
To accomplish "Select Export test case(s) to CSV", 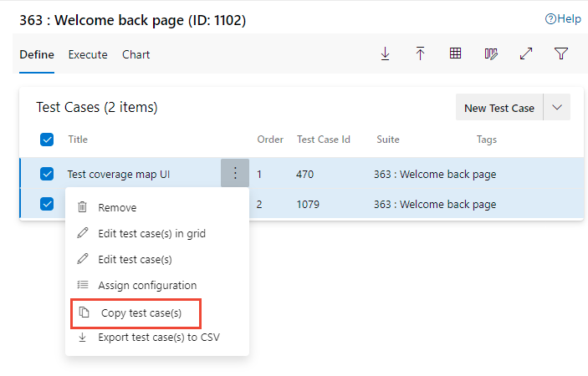I will coord(157,338).
